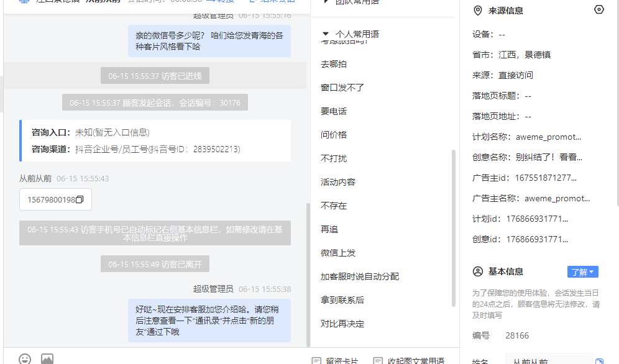Screen dimensions: 619x364
Task: Click the message asking 亲的微信号多少呢
Action: (209, 41)
